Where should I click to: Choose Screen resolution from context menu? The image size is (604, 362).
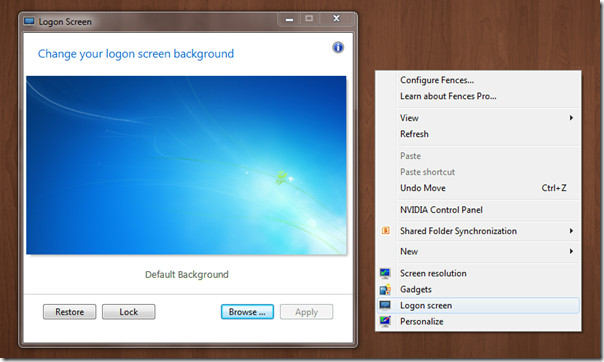(478, 273)
